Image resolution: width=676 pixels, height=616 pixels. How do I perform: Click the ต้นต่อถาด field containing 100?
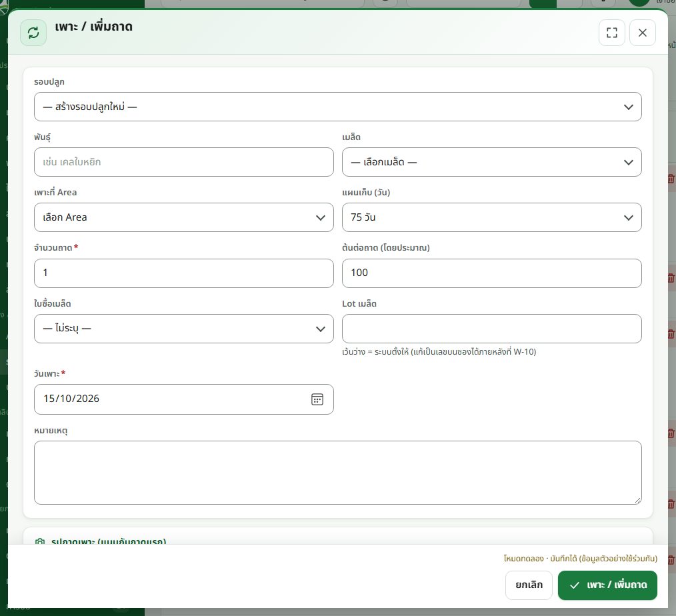tap(491, 273)
